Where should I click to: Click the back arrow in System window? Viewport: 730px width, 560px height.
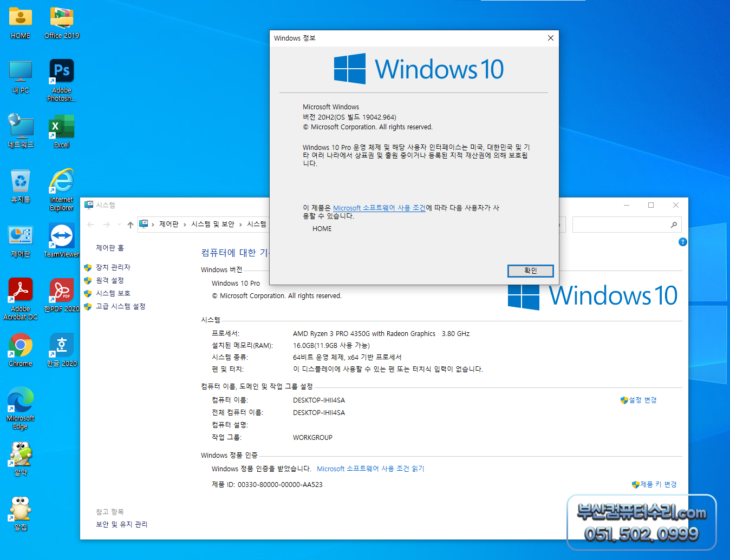pyautogui.click(x=90, y=225)
